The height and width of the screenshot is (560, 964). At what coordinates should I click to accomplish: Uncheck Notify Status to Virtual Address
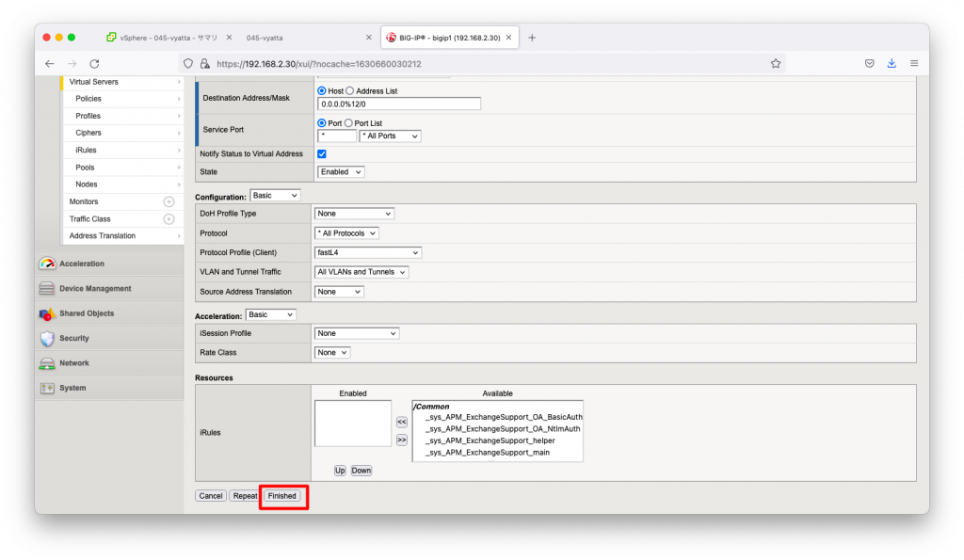click(x=320, y=153)
